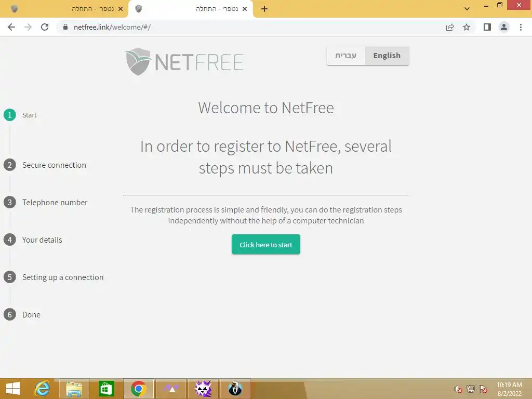The height and width of the screenshot is (399, 532).
Task: Expand the tab search chevron
Action: [x=467, y=9]
